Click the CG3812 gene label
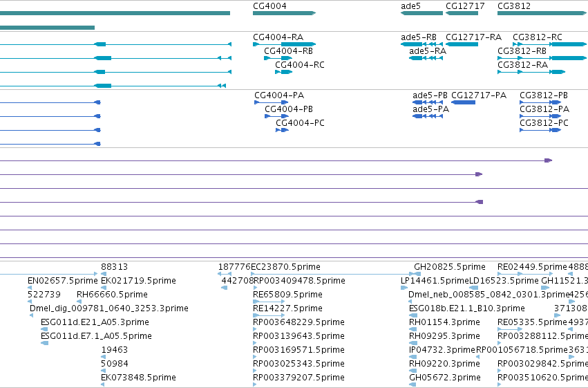This screenshot has width=588, height=388. [514, 6]
